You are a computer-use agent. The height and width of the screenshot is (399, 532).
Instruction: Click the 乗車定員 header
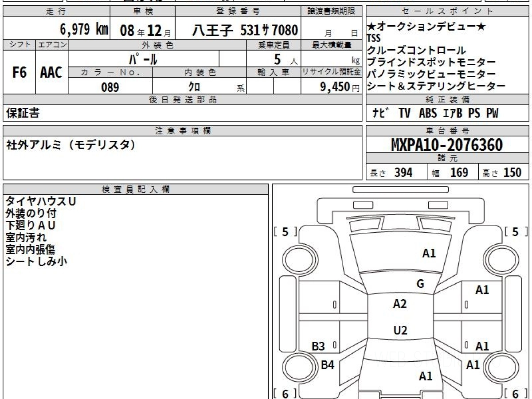[274, 45]
